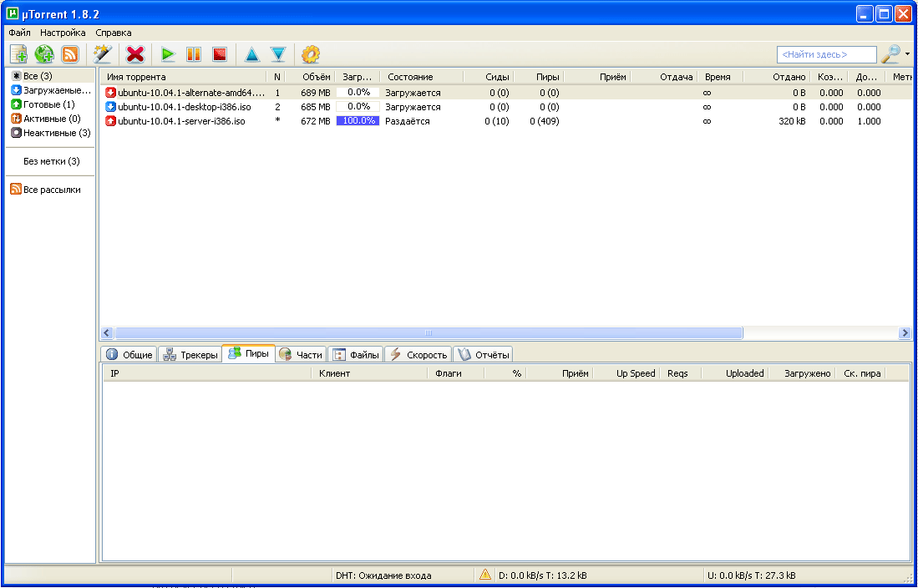Image resolution: width=918 pixels, height=588 pixels.
Task: Expand the search engine dropdown arrow
Action: (908, 54)
